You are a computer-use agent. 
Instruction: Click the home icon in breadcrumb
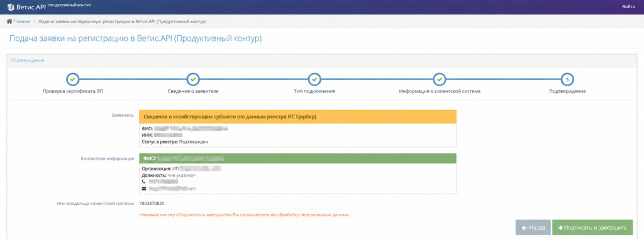(9, 21)
